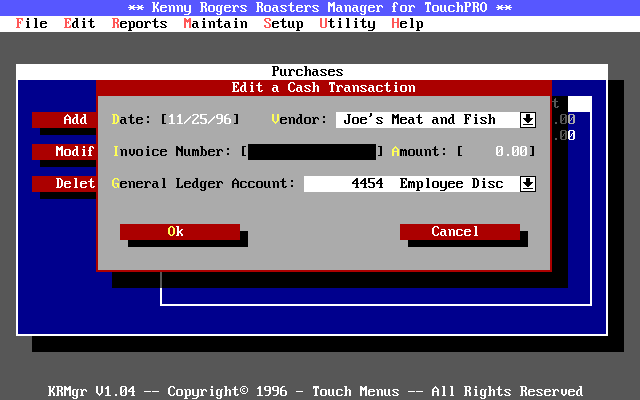
Task: Open the Help menu
Action: (x=407, y=24)
